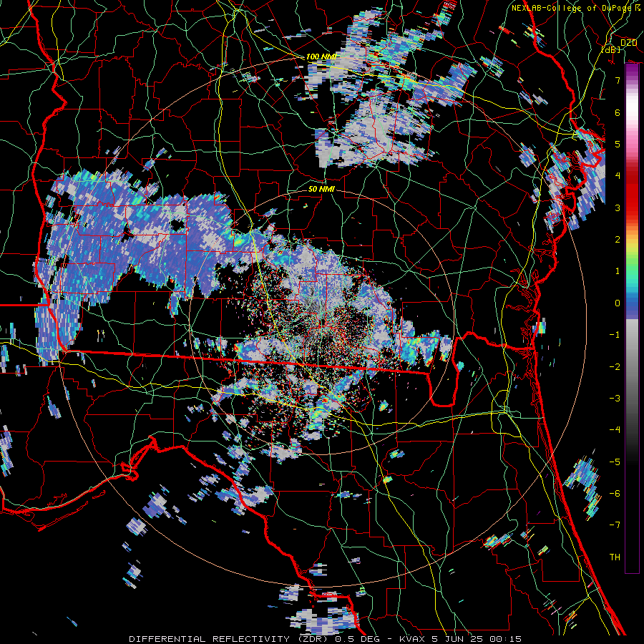Click the "7" value on the color scale
The width and height of the screenshot is (644, 644).
618,80
